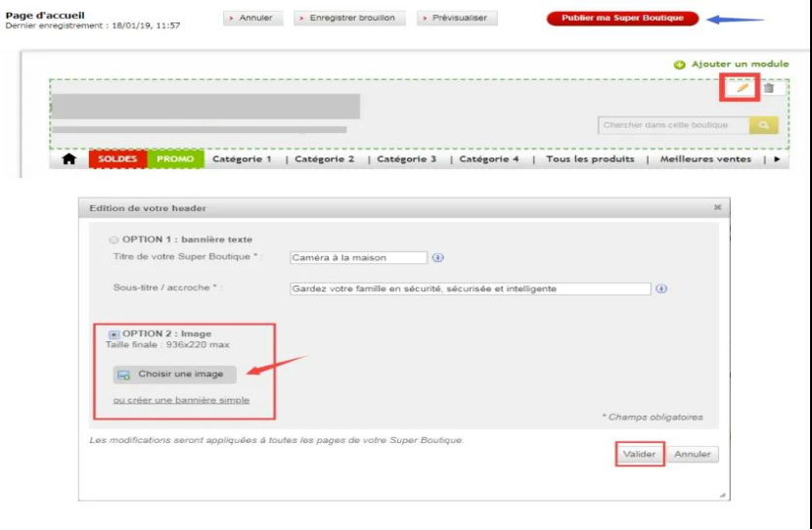Click ou créer une bannière simple link

click(181, 400)
